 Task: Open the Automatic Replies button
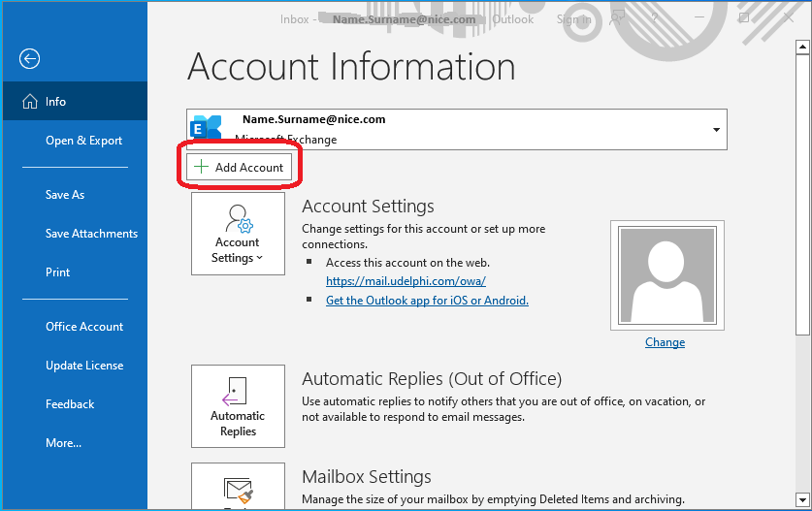point(239,406)
